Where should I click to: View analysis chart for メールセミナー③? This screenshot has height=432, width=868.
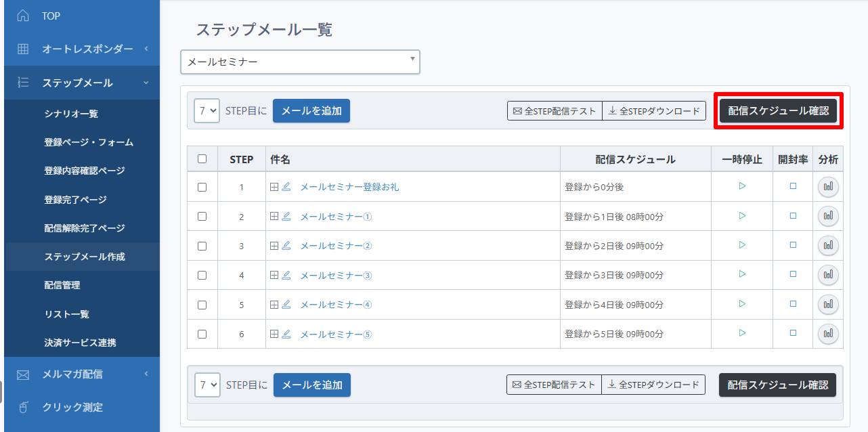coord(828,275)
